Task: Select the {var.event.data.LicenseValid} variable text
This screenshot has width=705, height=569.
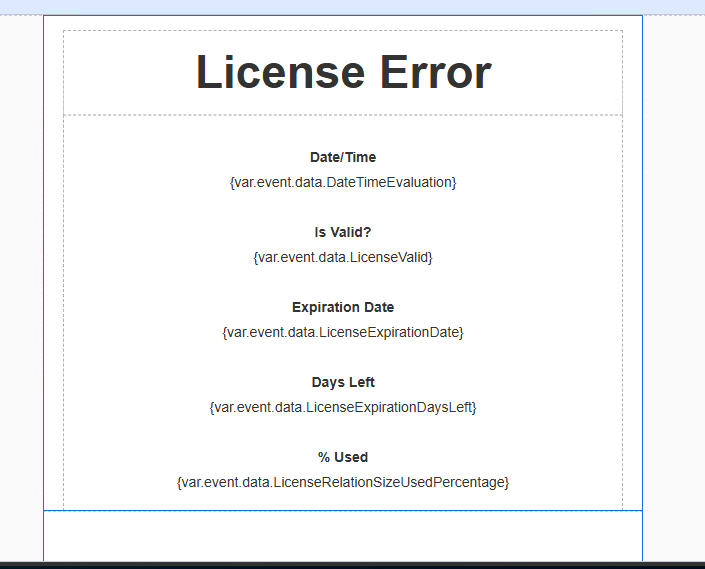Action: point(343,258)
